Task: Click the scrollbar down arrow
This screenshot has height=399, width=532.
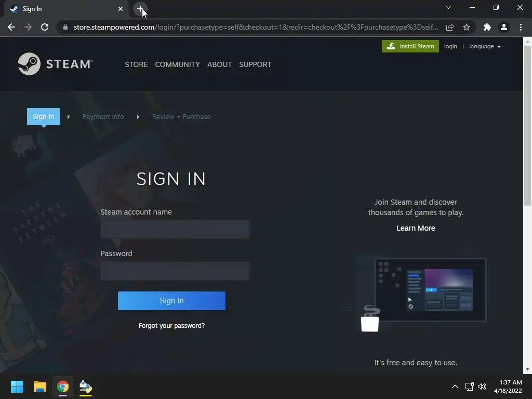Action: point(527,369)
